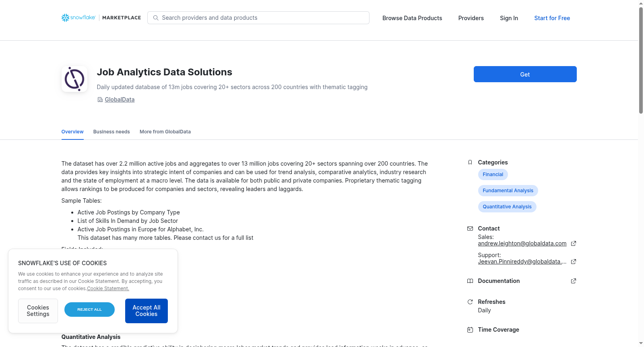
Task: Open external link icon beside sales email
Action: click(574, 243)
